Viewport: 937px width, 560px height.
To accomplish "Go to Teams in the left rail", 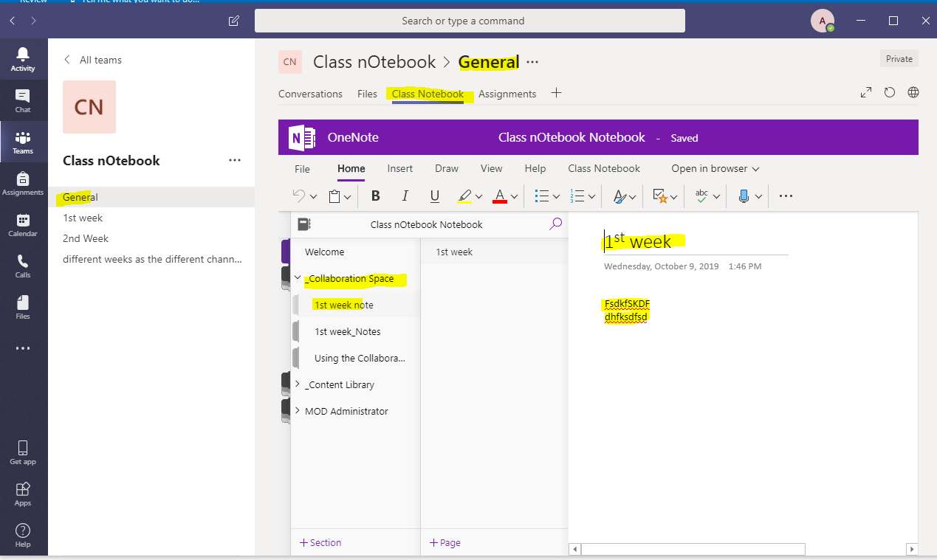I will [23, 142].
